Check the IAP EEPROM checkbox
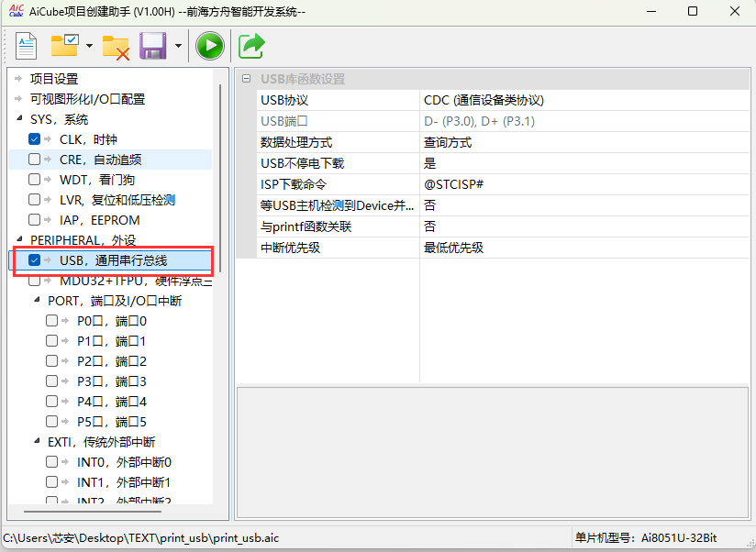 pyautogui.click(x=34, y=220)
